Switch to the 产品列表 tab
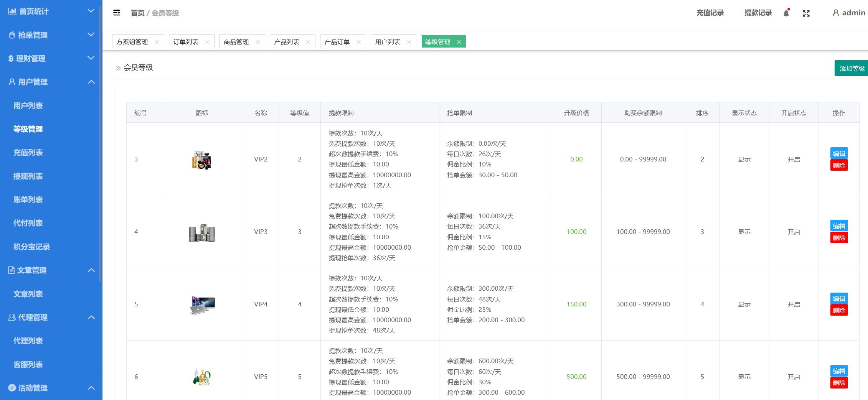868x400 pixels. coord(287,42)
